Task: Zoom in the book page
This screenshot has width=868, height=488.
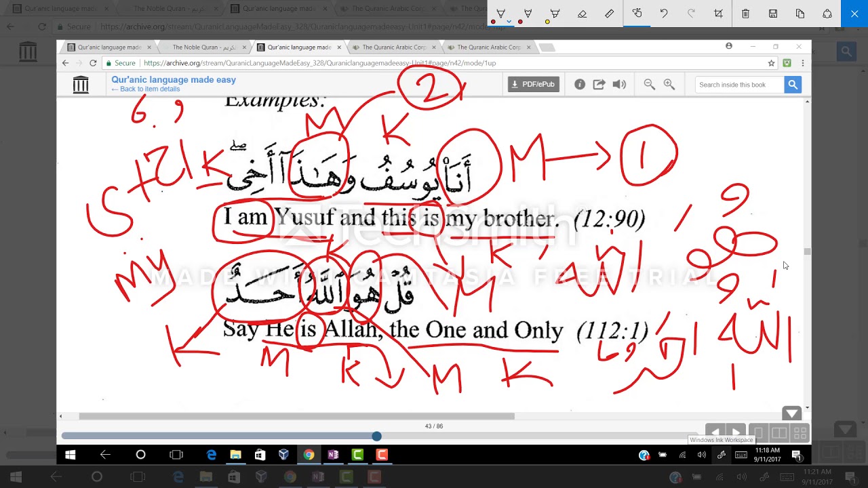Action: (x=669, y=84)
